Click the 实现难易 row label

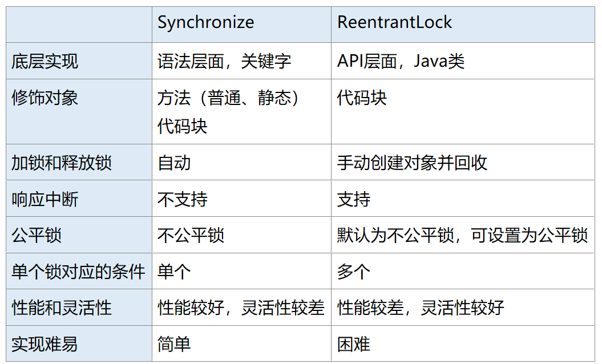coord(45,344)
